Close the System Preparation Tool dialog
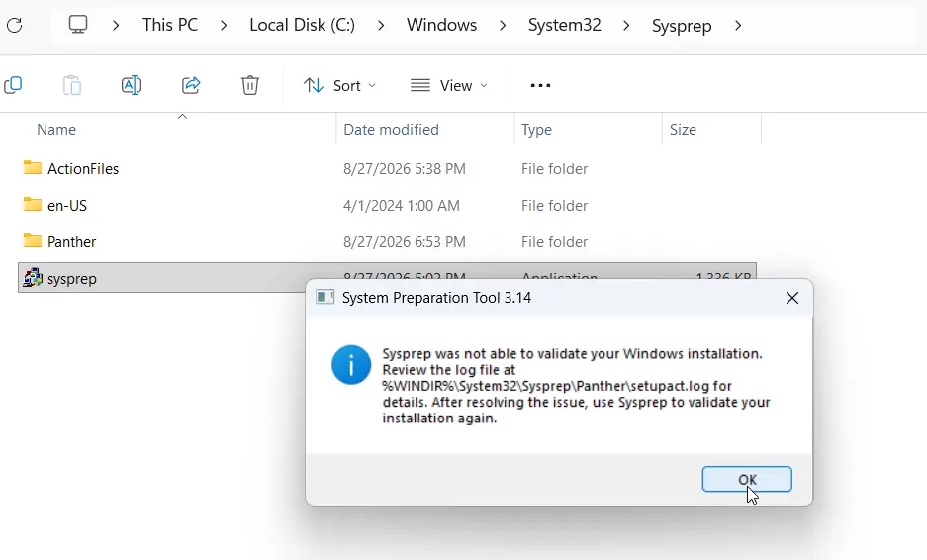Screen dimensions: 927x560 tap(792, 298)
